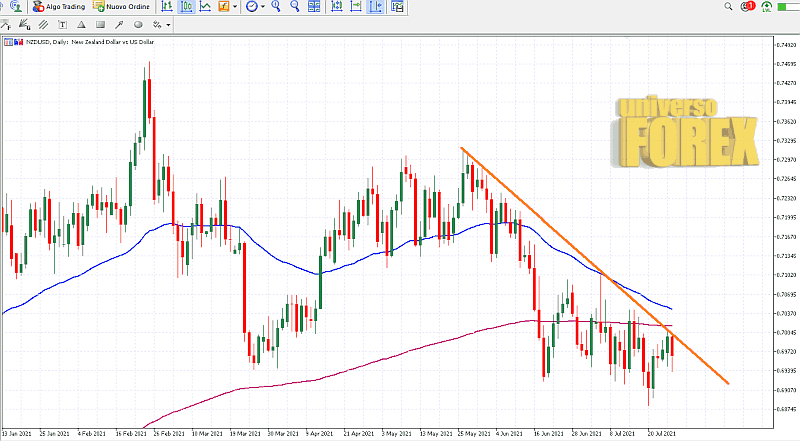
Task: Switch chart to line chart view
Action: (x=205, y=6)
